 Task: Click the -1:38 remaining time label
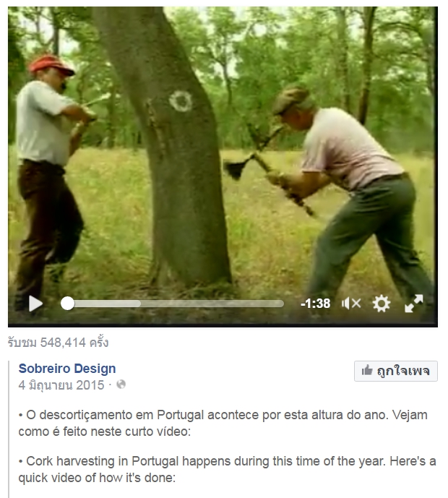click(316, 304)
